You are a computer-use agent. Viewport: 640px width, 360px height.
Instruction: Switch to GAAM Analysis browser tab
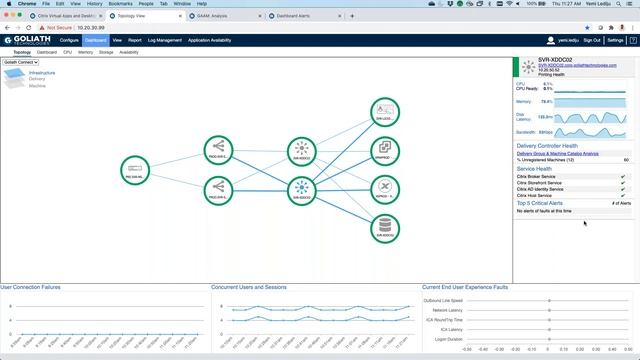point(224,16)
